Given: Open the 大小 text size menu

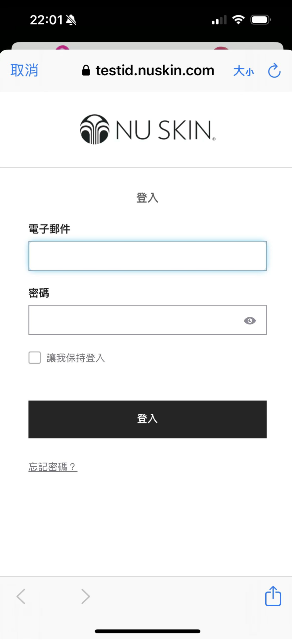Looking at the screenshot, I should (243, 71).
